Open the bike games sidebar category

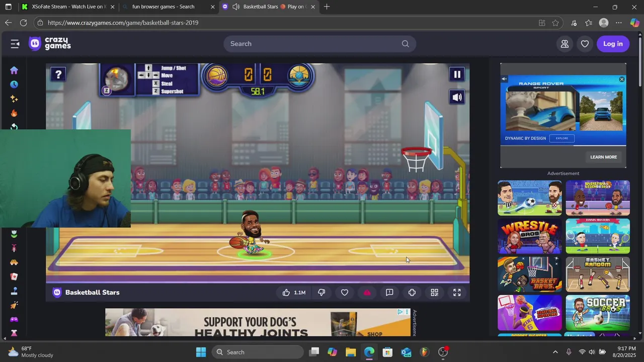coord(14,248)
